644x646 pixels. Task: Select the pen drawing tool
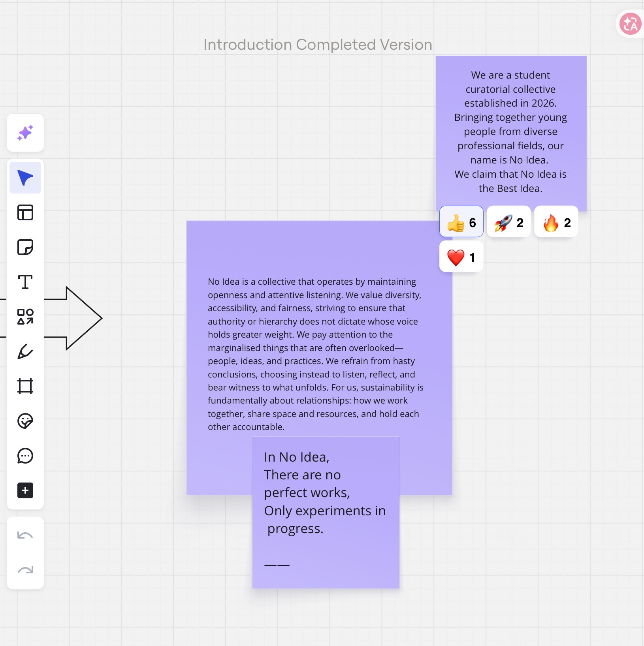point(25,351)
